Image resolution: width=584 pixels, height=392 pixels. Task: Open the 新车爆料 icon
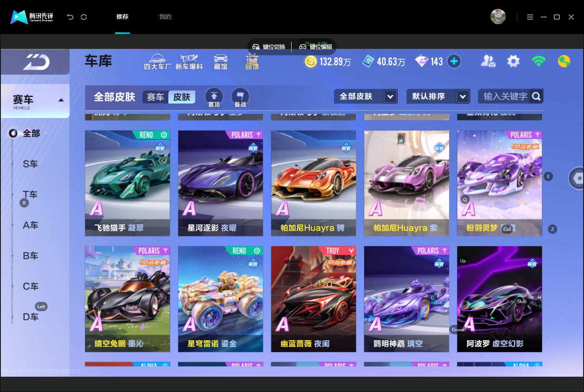189,62
